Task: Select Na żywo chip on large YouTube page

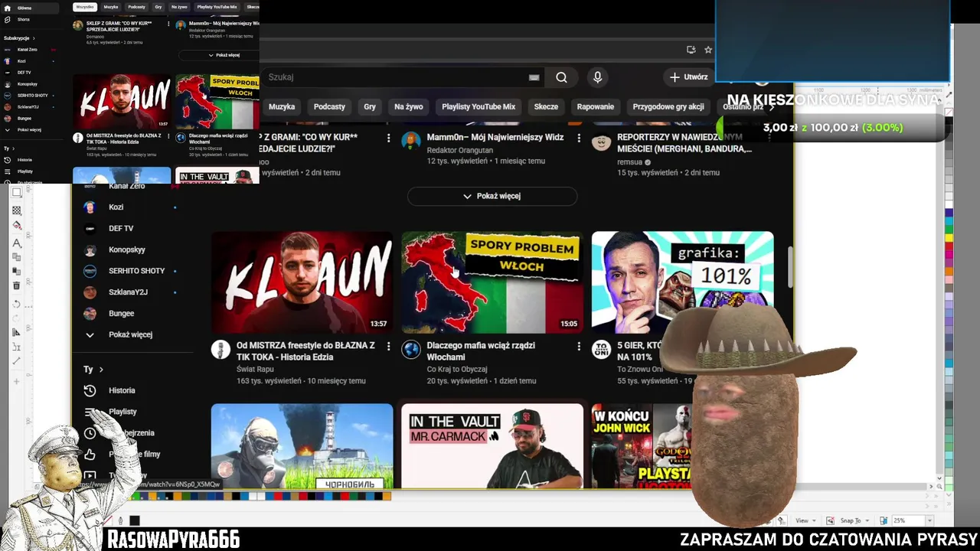Action: [409, 107]
